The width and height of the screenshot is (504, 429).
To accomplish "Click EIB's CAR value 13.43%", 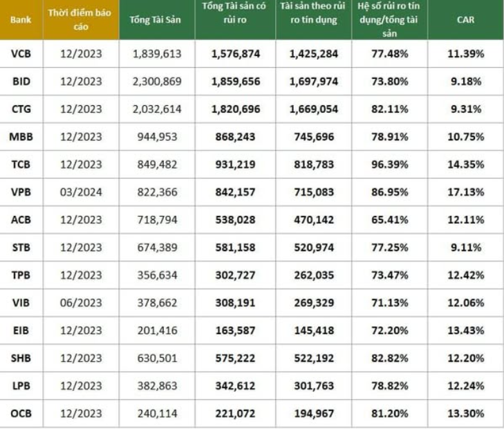I will [x=465, y=331].
